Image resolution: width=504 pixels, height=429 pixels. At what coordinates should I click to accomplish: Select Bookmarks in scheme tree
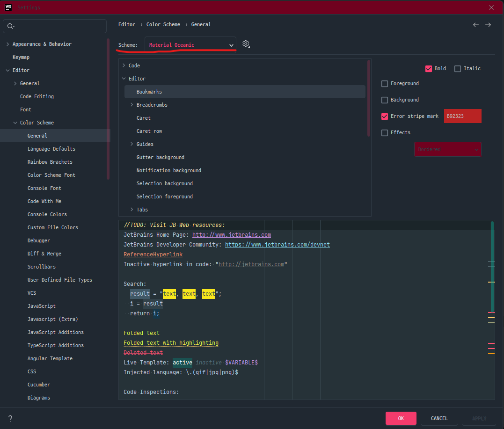click(245, 92)
